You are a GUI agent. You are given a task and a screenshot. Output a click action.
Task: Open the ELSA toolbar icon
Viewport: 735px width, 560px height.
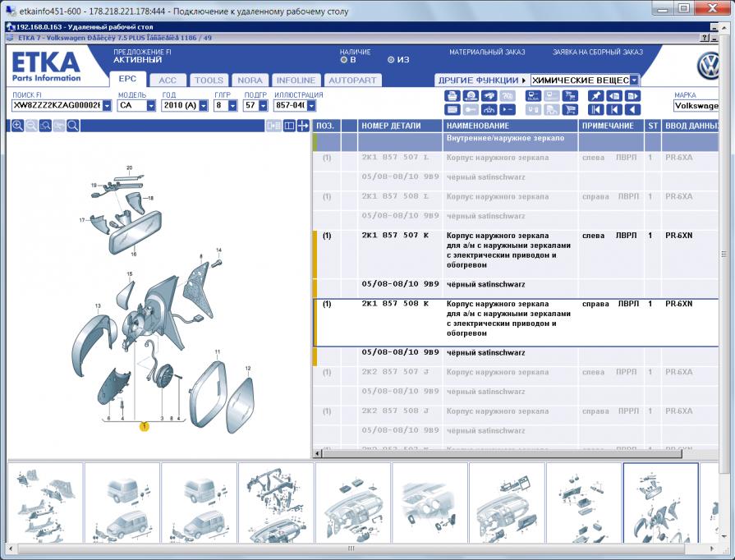coord(533,96)
